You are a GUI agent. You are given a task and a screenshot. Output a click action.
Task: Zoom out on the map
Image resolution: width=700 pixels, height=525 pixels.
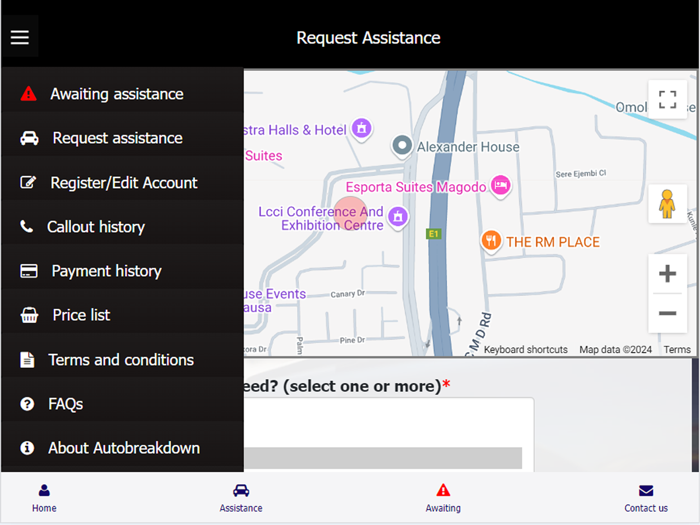pos(667,313)
